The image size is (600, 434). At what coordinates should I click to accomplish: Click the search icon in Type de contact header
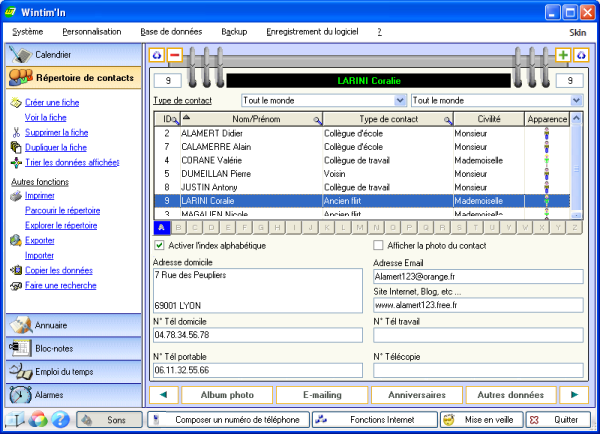(x=448, y=121)
